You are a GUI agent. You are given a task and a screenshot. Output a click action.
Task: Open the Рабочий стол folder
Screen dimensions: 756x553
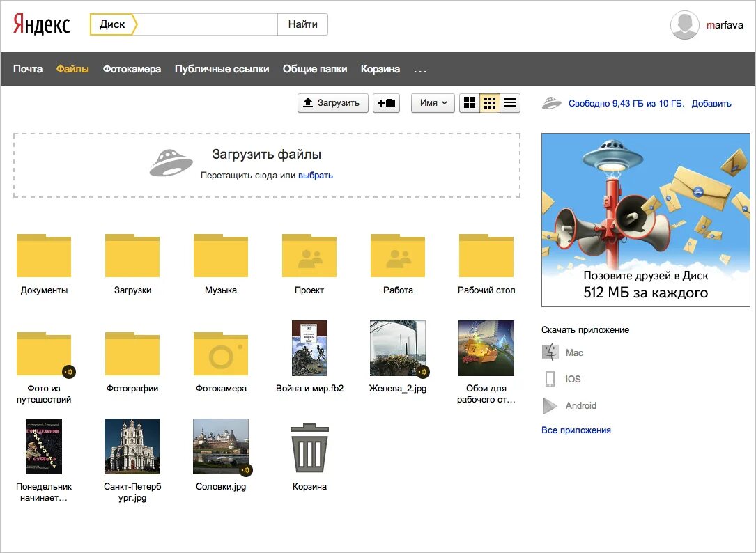coord(486,256)
